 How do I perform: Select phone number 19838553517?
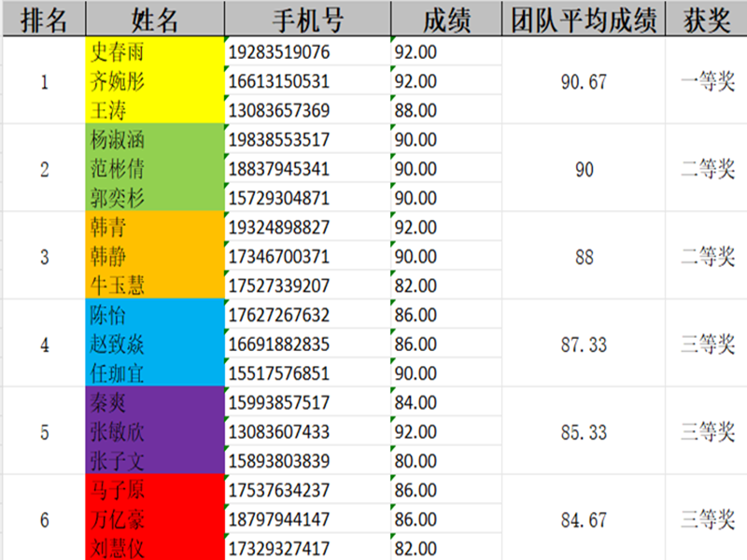pos(307,139)
